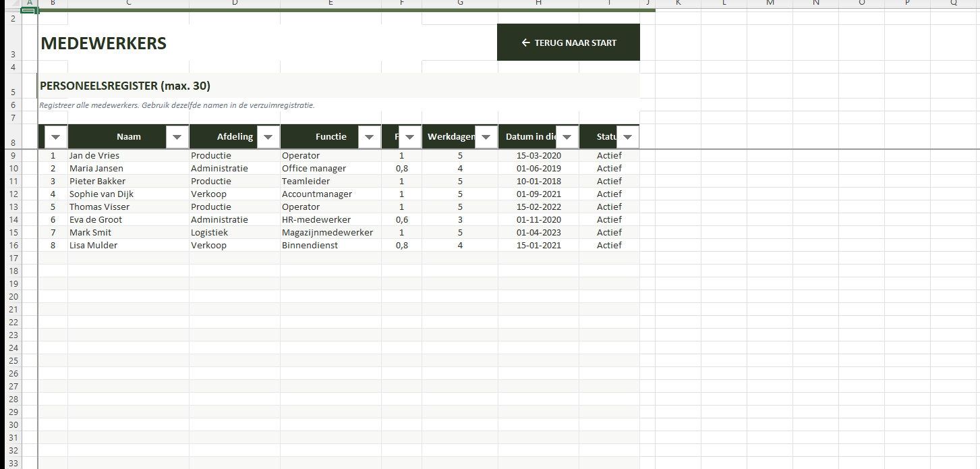Select row header 20
Viewport: 980px width, 469px height.
[14, 297]
